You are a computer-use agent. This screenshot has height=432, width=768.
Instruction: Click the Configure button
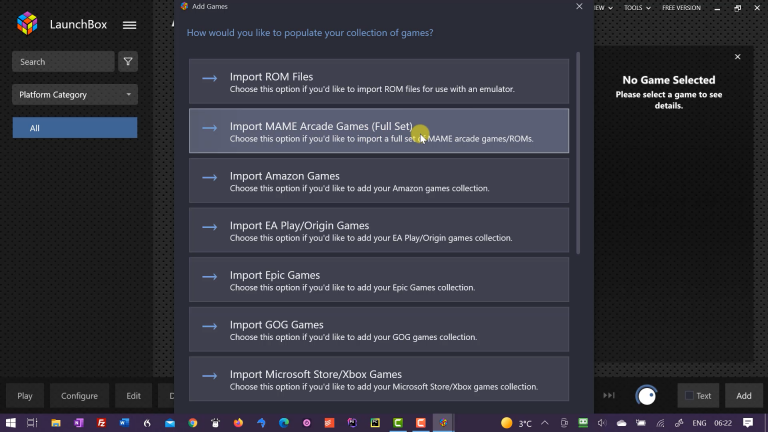point(79,396)
